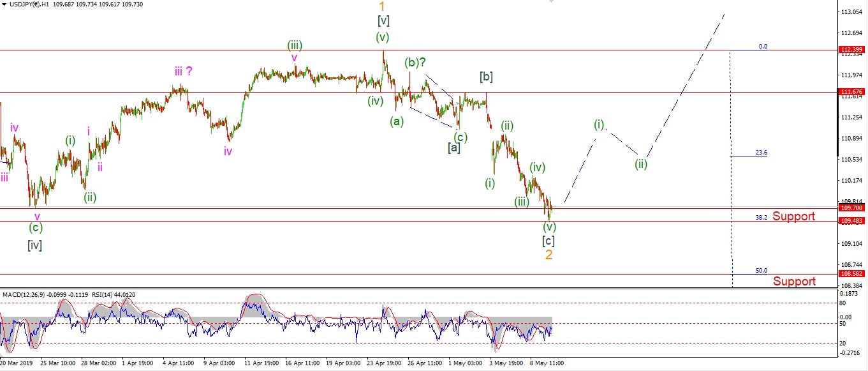
Task: Click the 112.399 red price tag
Action: point(853,50)
